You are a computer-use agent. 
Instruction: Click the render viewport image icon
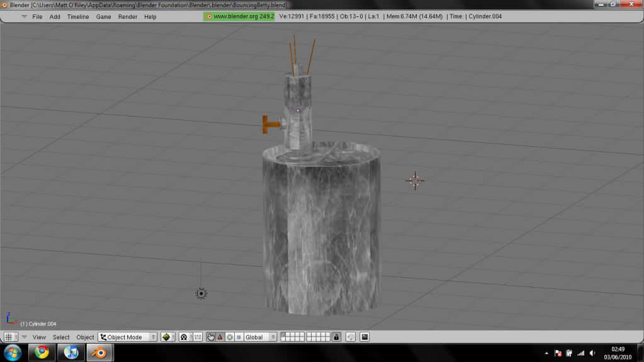pos(364,337)
